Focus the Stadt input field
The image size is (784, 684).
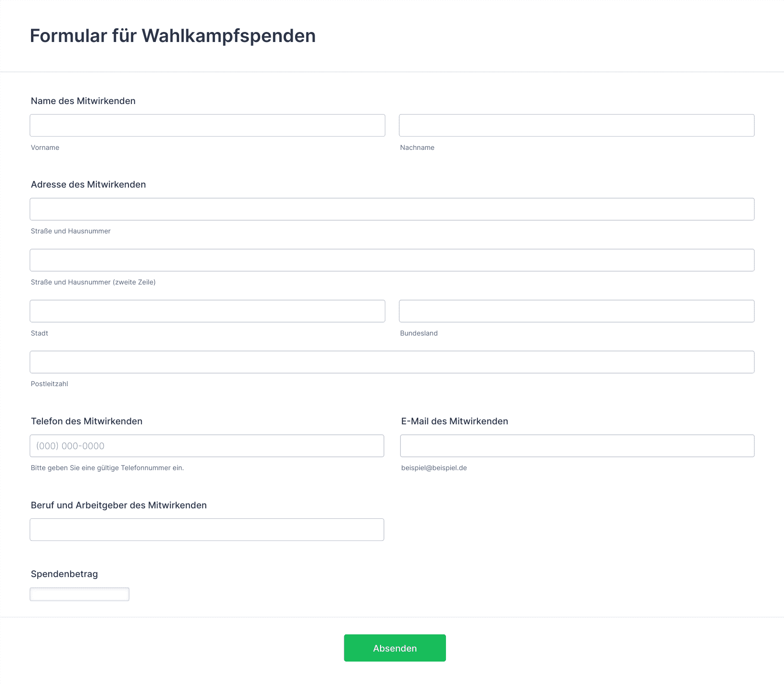coord(207,311)
